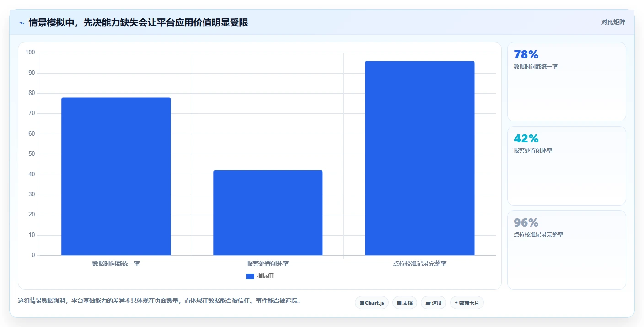
Task: Select the 进度 pill tag
Action: pos(434,303)
